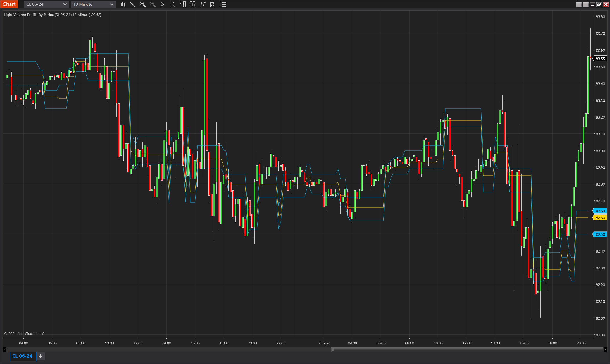Open the Strategies dialog icon

tap(213, 5)
